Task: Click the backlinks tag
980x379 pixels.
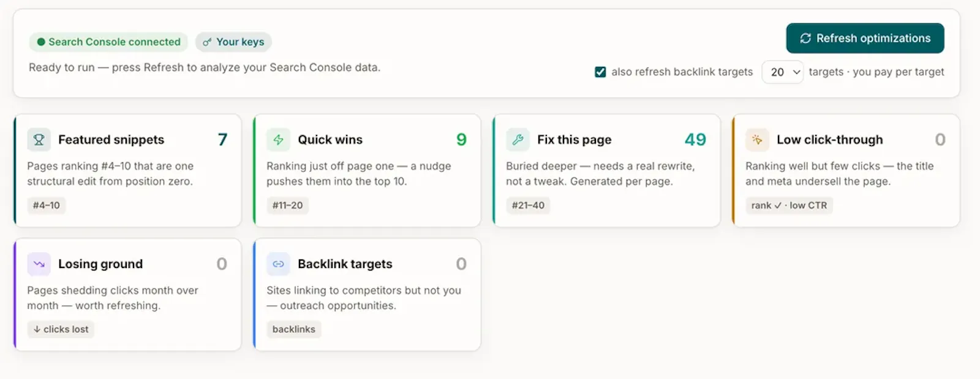Action: coord(294,329)
